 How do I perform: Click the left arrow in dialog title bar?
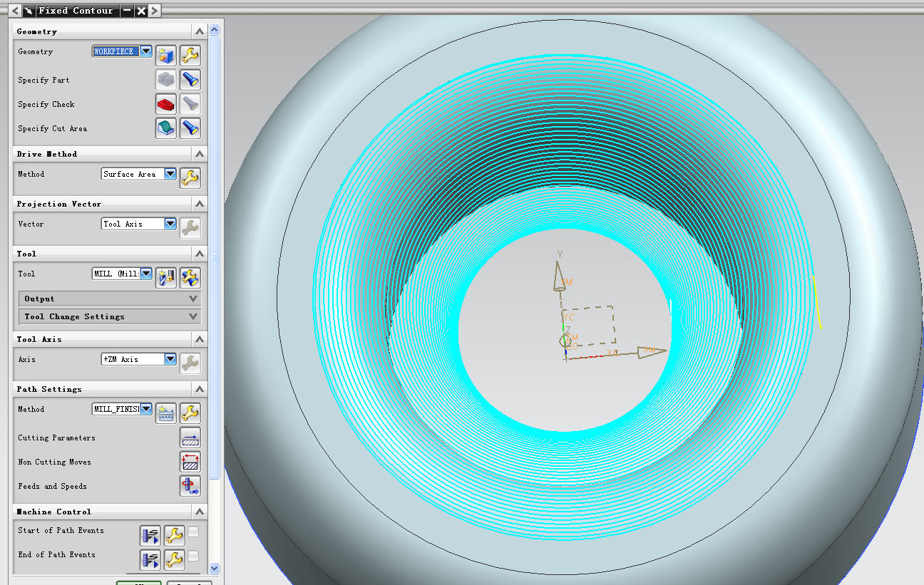pos(15,11)
